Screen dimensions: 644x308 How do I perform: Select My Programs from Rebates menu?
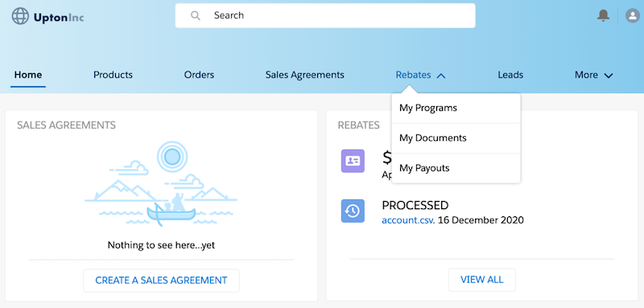tap(456, 108)
